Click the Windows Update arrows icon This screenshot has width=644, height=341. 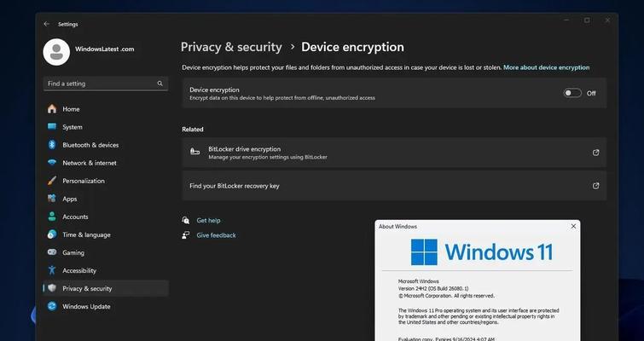[52, 306]
